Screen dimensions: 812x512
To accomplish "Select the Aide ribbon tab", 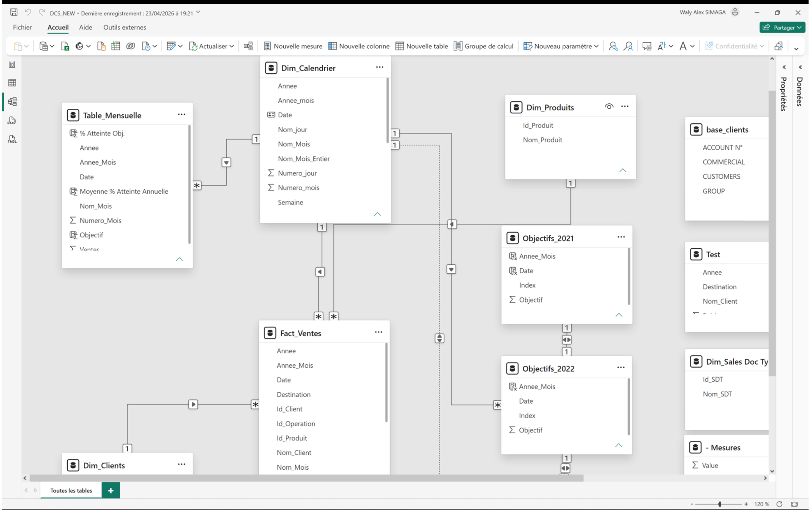I will point(85,28).
